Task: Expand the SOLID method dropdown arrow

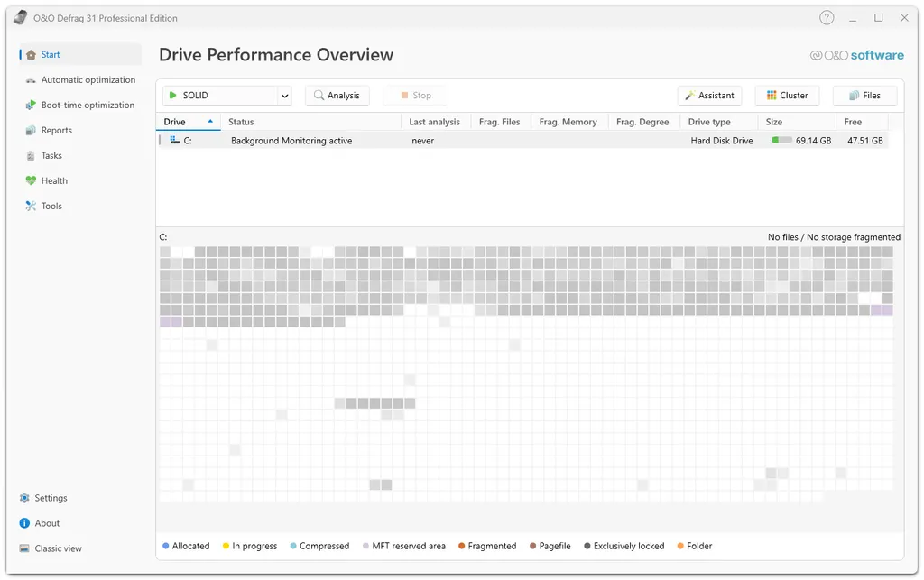Action: pyautogui.click(x=284, y=96)
